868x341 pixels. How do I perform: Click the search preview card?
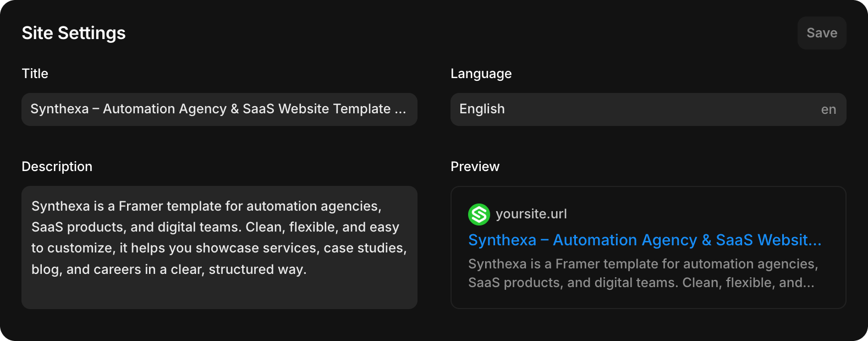tap(649, 248)
